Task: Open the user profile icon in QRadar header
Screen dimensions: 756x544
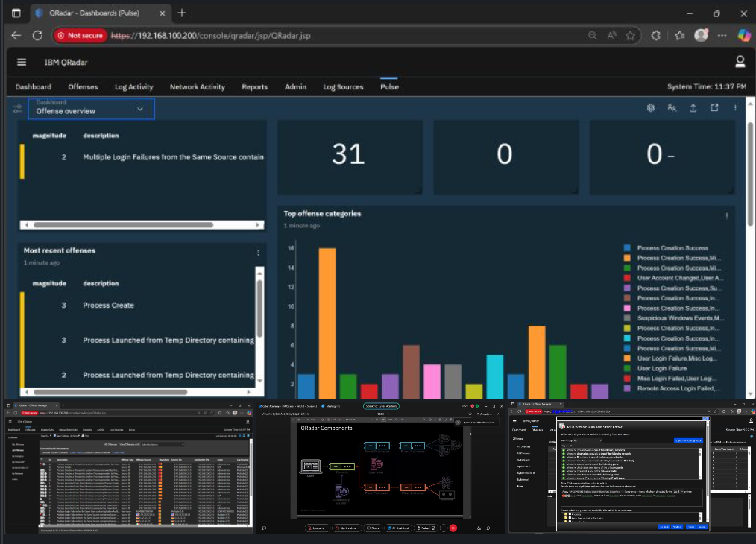Action: tap(740, 62)
